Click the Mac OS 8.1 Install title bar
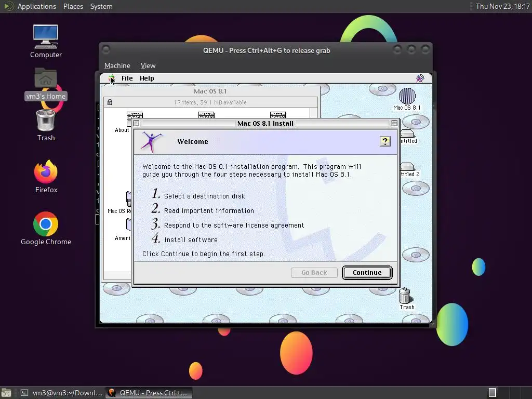The image size is (532, 399). pos(265,124)
